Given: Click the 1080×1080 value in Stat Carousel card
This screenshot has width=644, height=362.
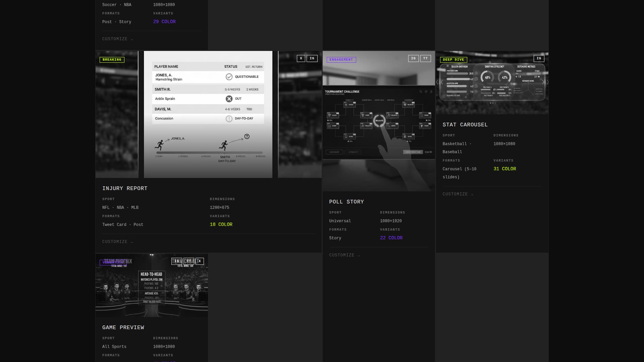Looking at the screenshot, I should (x=504, y=144).
